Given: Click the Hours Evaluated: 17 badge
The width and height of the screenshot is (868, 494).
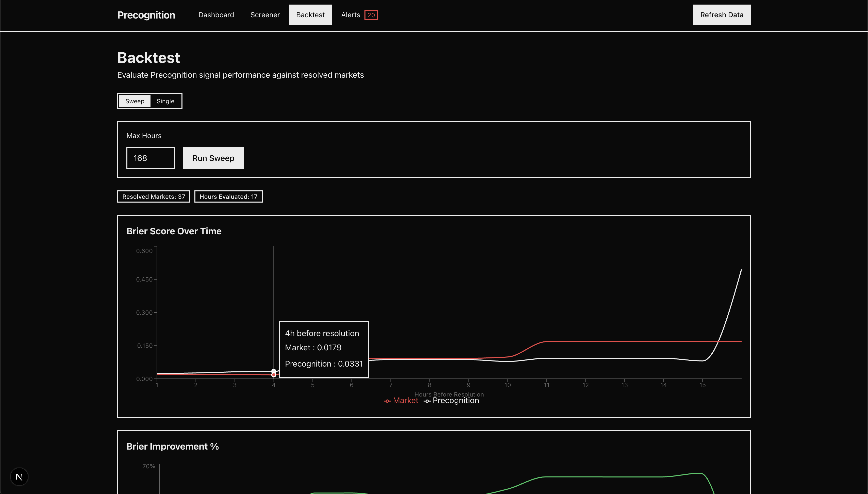Looking at the screenshot, I should click(x=228, y=196).
